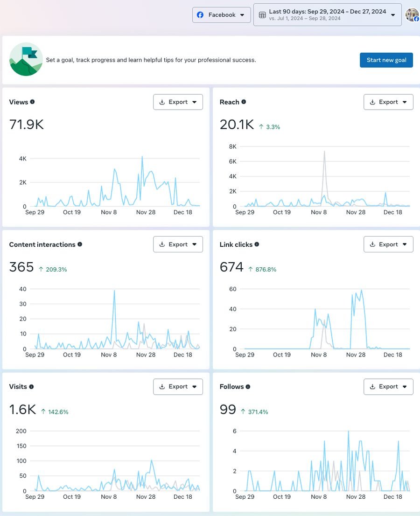Open Export dropdown in Visits card

[178, 387]
